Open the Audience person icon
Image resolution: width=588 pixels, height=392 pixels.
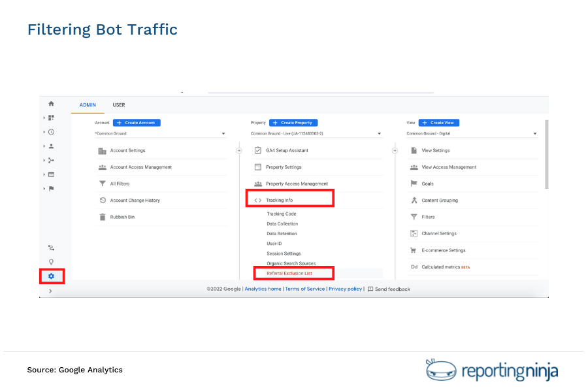tap(52, 146)
